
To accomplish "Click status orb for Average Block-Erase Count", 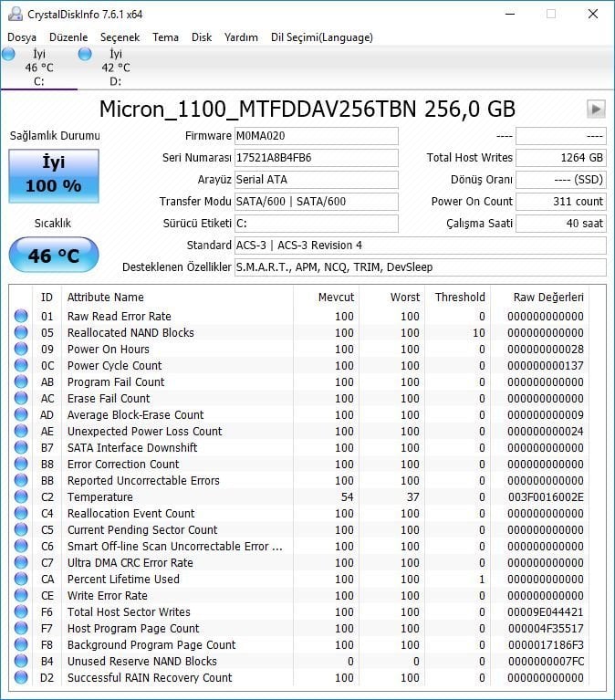I will pyautogui.click(x=21, y=414).
